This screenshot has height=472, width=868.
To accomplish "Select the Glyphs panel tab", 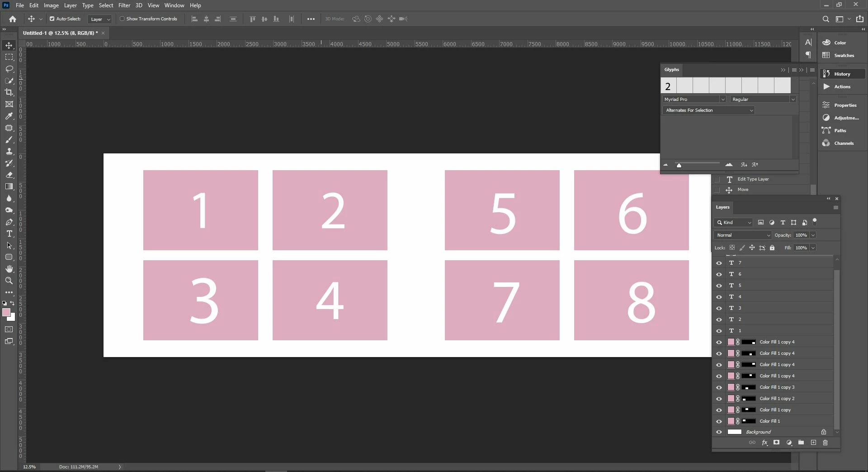I will [x=671, y=70].
